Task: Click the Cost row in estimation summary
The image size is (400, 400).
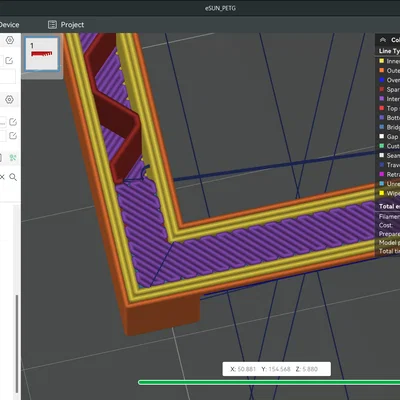Action: click(388, 225)
